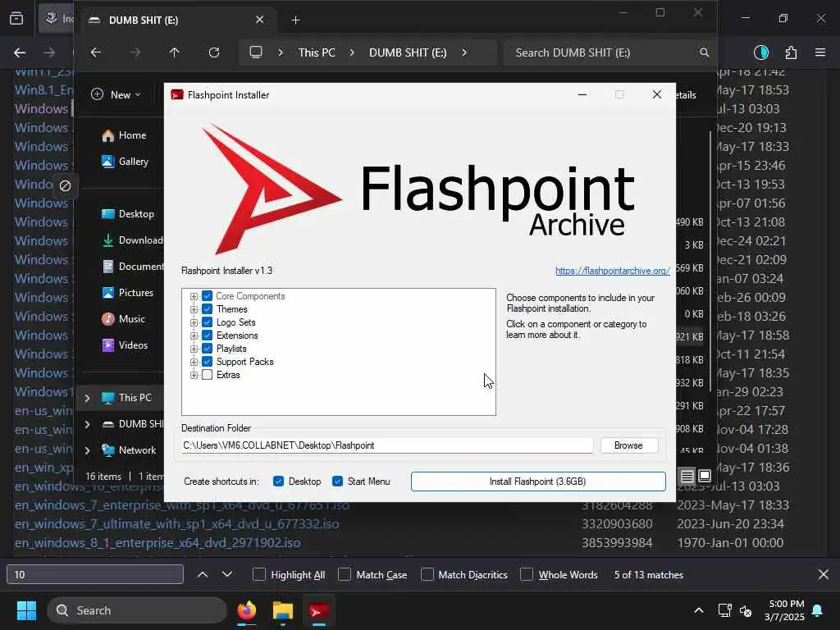Expand the Extensions tree node
840x630 pixels.
(194, 336)
